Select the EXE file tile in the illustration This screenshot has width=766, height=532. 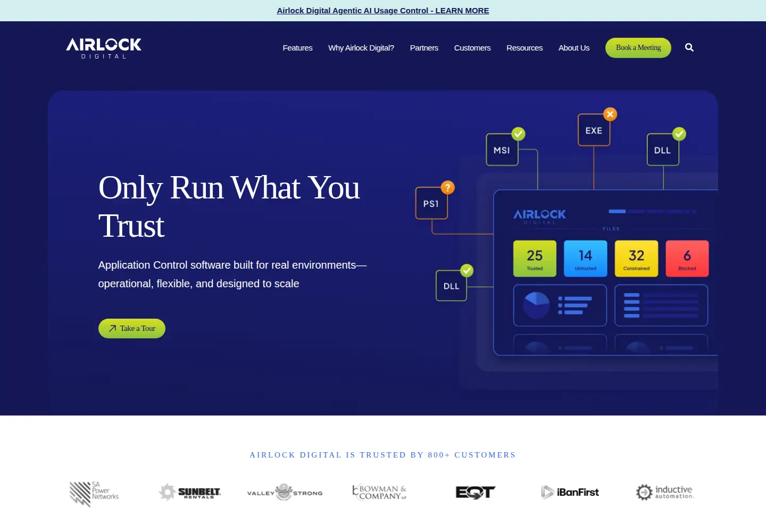coord(594,130)
